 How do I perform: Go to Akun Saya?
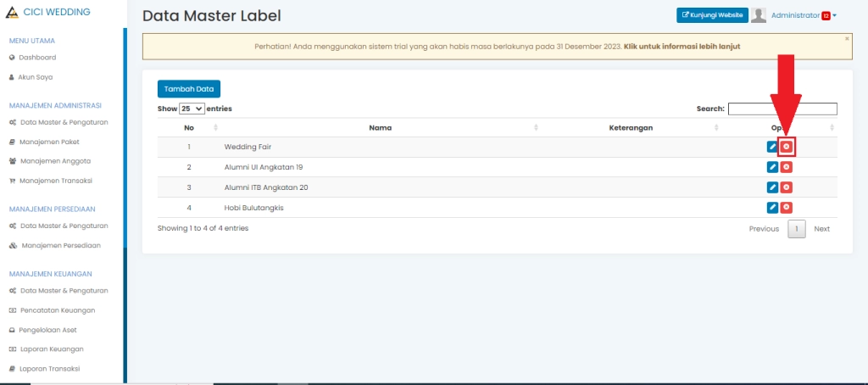(31, 77)
